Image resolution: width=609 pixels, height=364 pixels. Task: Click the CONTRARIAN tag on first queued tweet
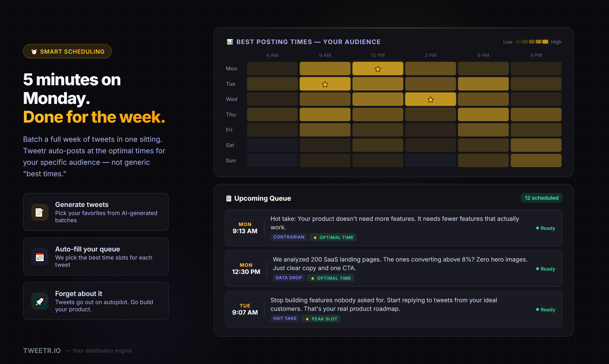click(288, 237)
